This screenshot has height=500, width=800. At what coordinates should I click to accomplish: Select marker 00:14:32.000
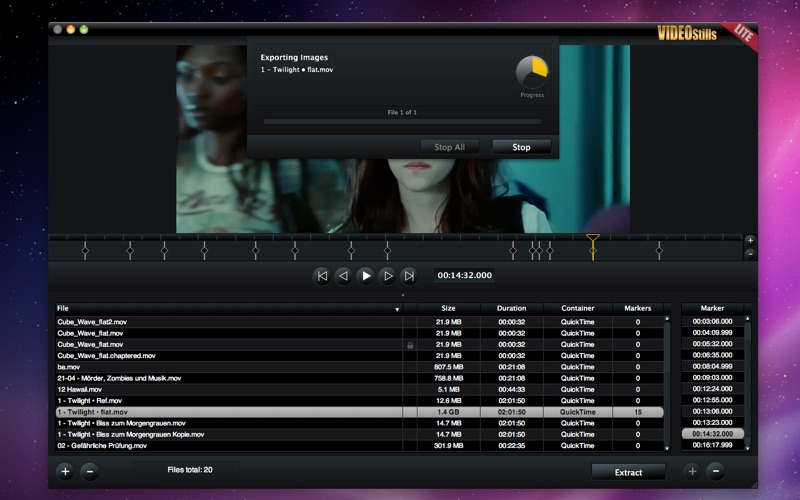[712, 434]
